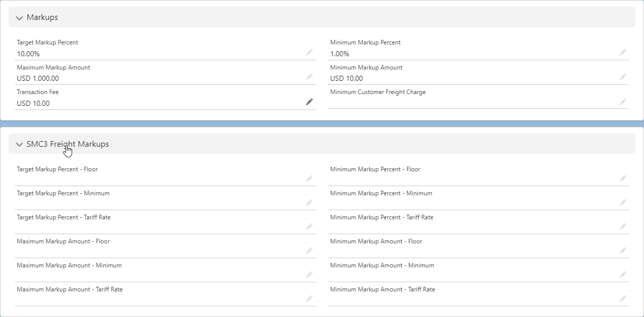Select the USD 1,000.00 value
This screenshot has height=317, width=644.
point(38,78)
